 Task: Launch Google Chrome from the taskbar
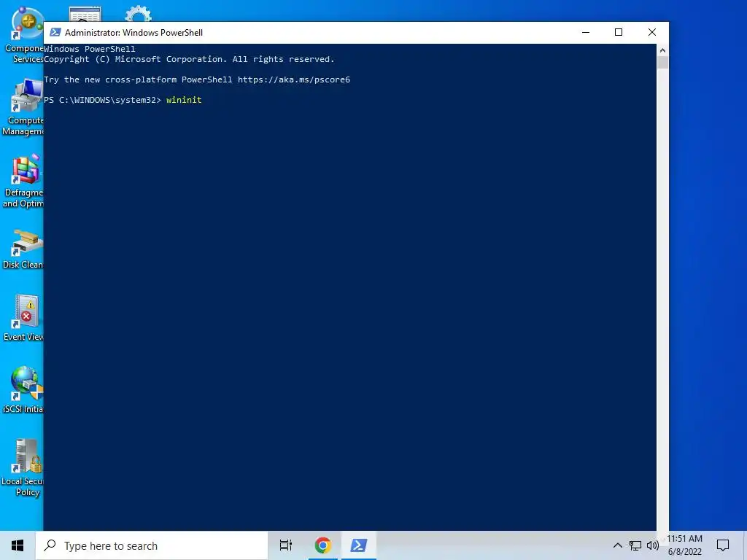pyautogui.click(x=323, y=545)
